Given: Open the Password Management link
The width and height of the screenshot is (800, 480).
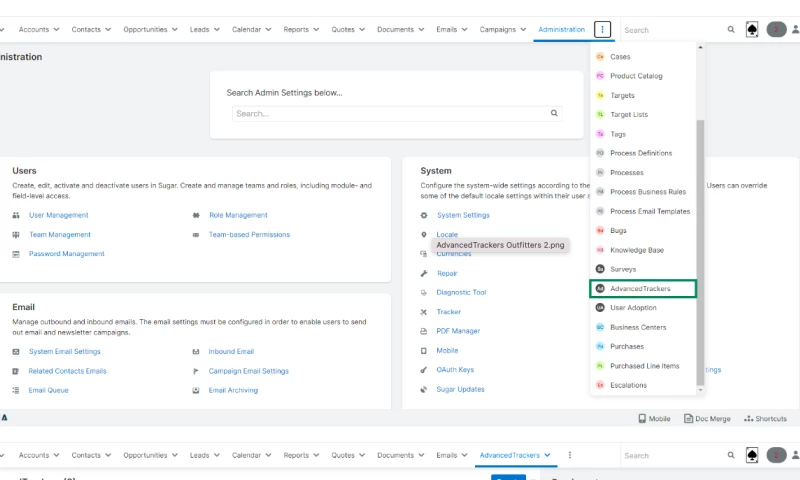Looking at the screenshot, I should point(66,254).
